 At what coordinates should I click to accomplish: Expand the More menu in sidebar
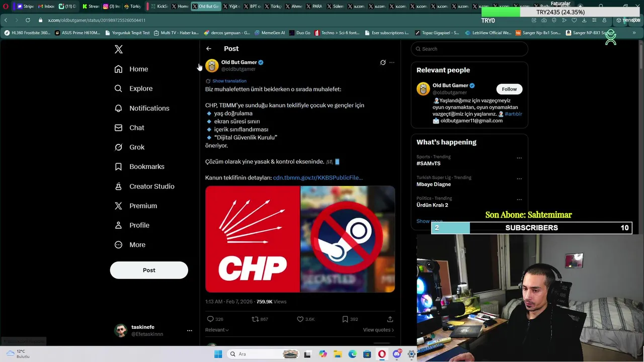[130, 245]
